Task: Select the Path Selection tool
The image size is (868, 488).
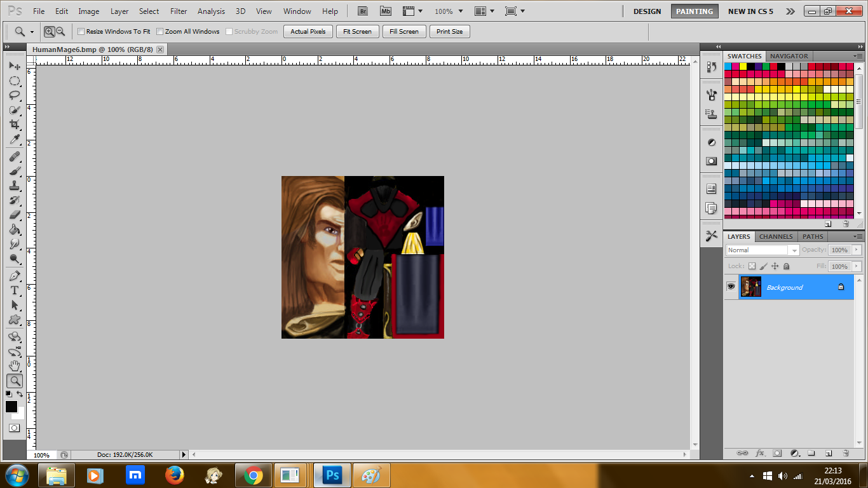Action: [x=15, y=305]
